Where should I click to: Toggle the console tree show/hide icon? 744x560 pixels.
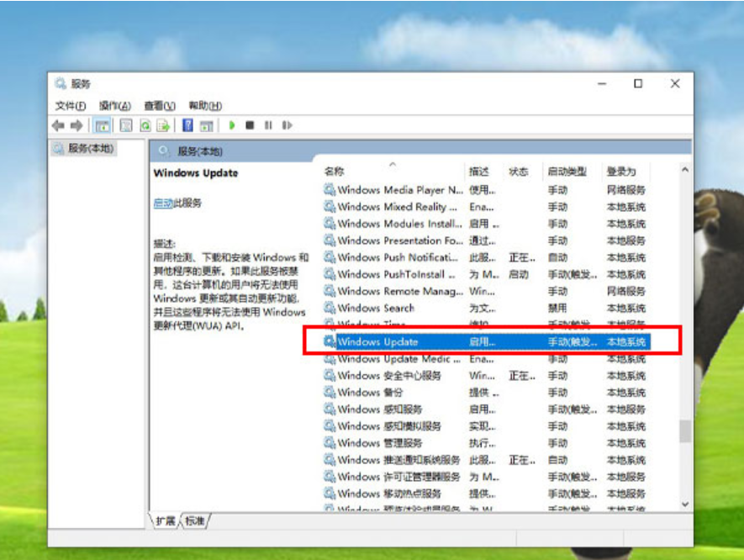[x=103, y=126]
